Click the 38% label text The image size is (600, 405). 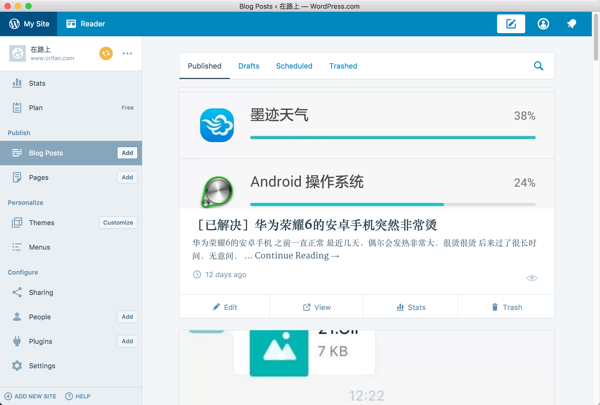tap(525, 116)
